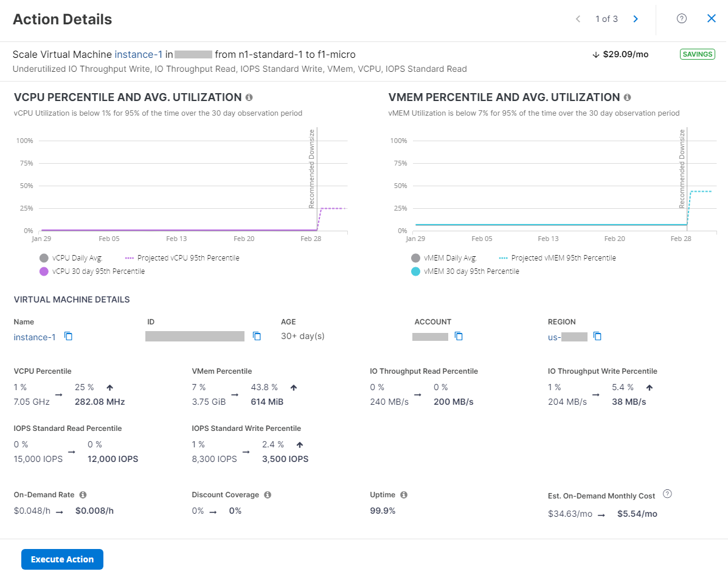The image size is (728, 577).
Task: Click the 99.9% uptime value
Action: [383, 511]
